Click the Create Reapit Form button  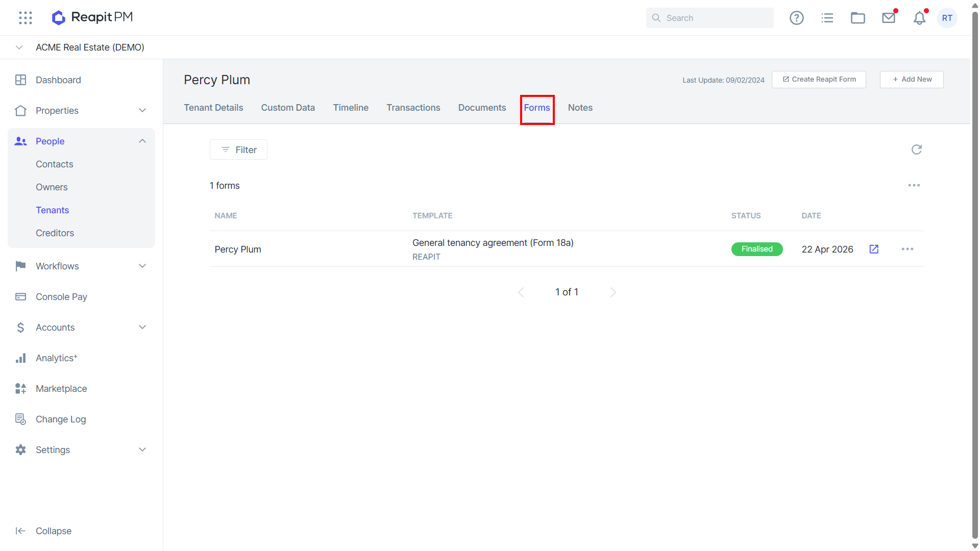(x=819, y=80)
